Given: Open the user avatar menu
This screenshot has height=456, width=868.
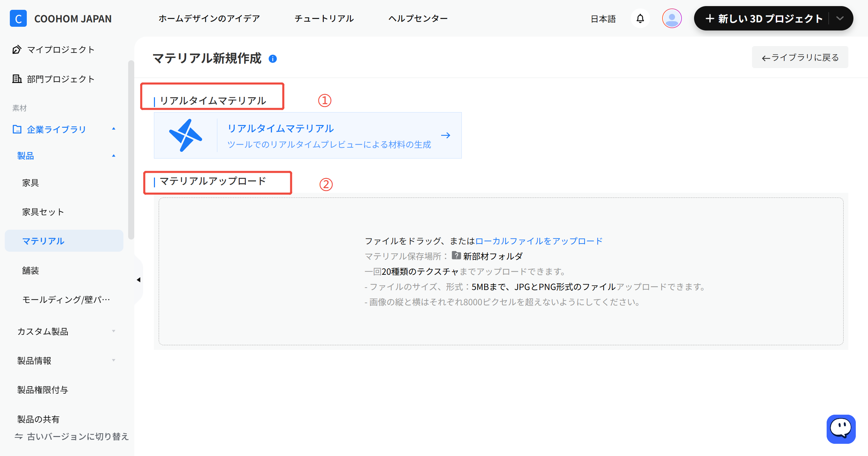Looking at the screenshot, I should [x=672, y=18].
